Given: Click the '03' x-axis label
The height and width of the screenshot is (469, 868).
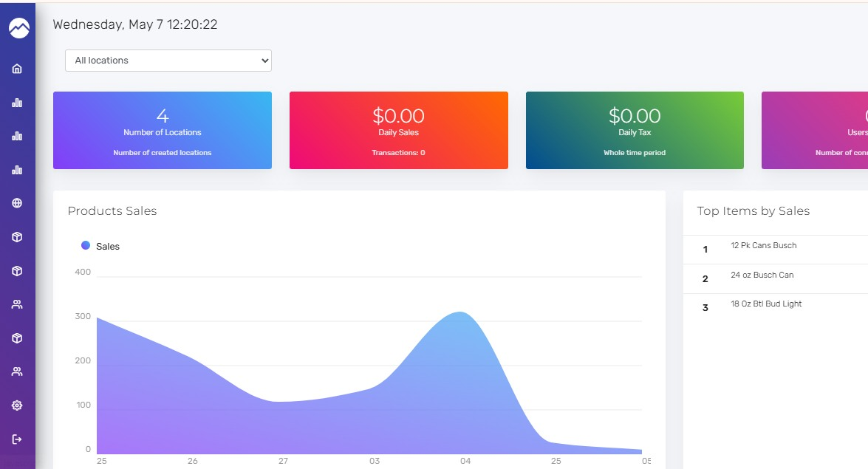Looking at the screenshot, I should click(x=375, y=461).
